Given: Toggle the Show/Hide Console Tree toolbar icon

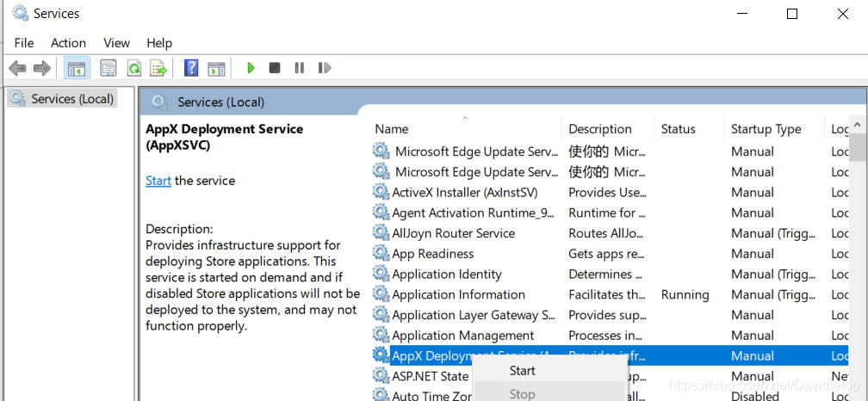Looking at the screenshot, I should click(76, 68).
